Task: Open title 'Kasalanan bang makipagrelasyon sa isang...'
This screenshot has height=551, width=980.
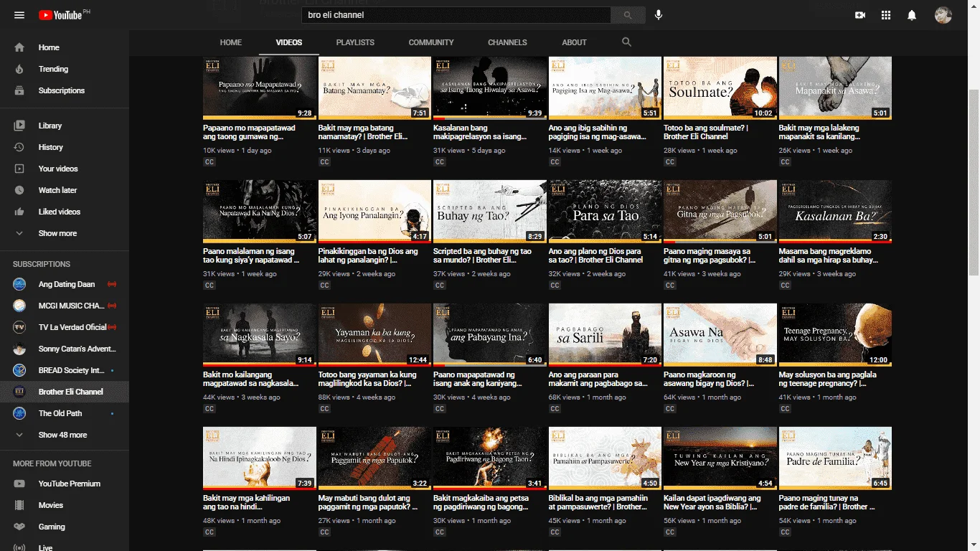Action: (x=480, y=132)
